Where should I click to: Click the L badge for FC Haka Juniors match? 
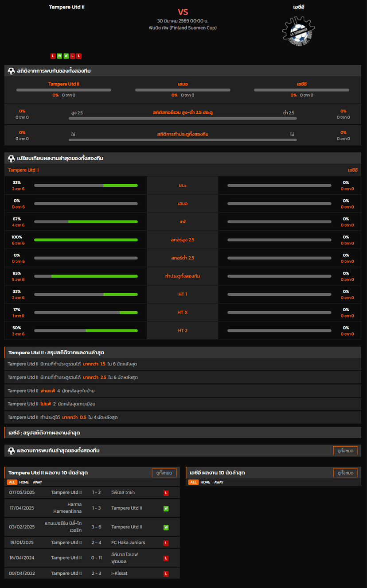click(166, 543)
